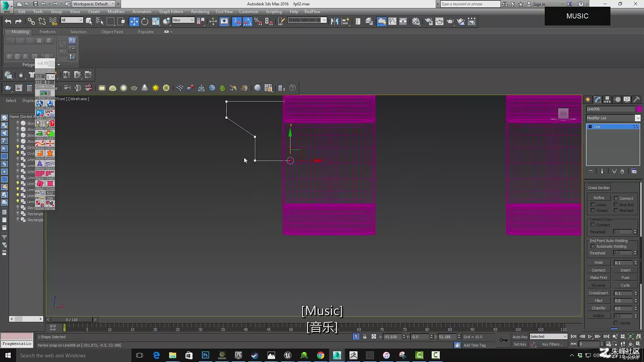Switch to the Freeform ribbon tab
Image resolution: width=644 pixels, height=362 pixels.
pos(47,32)
